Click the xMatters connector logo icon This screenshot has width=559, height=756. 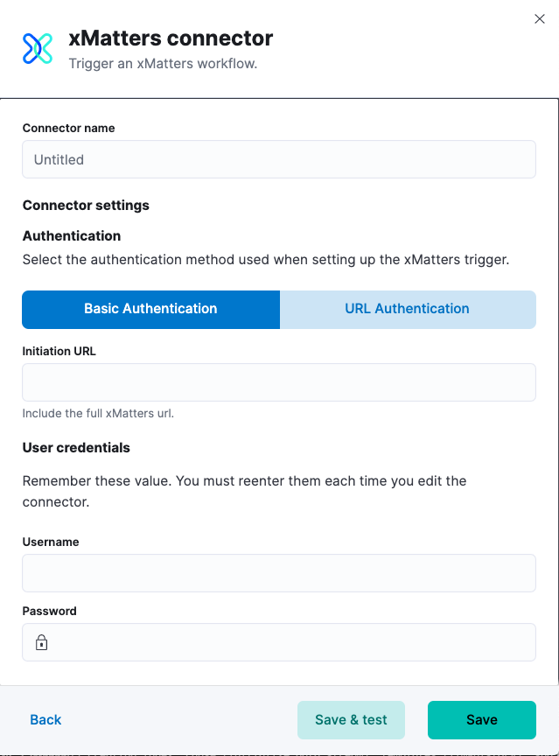(x=37, y=48)
